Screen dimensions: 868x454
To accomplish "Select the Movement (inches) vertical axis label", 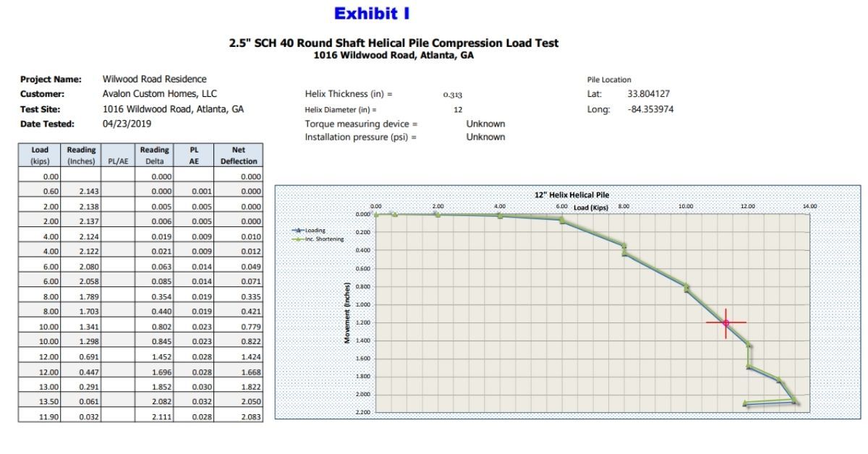I will point(348,312).
